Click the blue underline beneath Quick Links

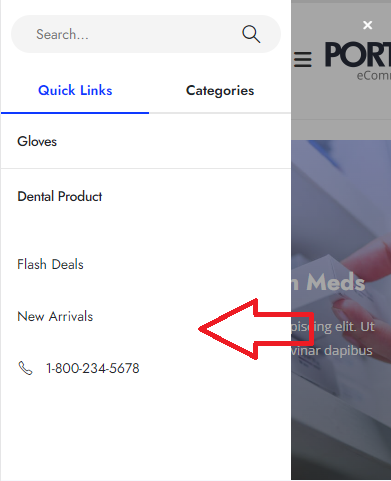pyautogui.click(x=75, y=113)
